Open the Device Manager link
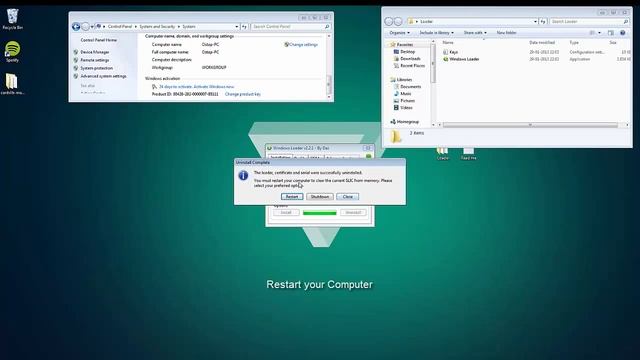The image size is (640, 360). (95, 52)
